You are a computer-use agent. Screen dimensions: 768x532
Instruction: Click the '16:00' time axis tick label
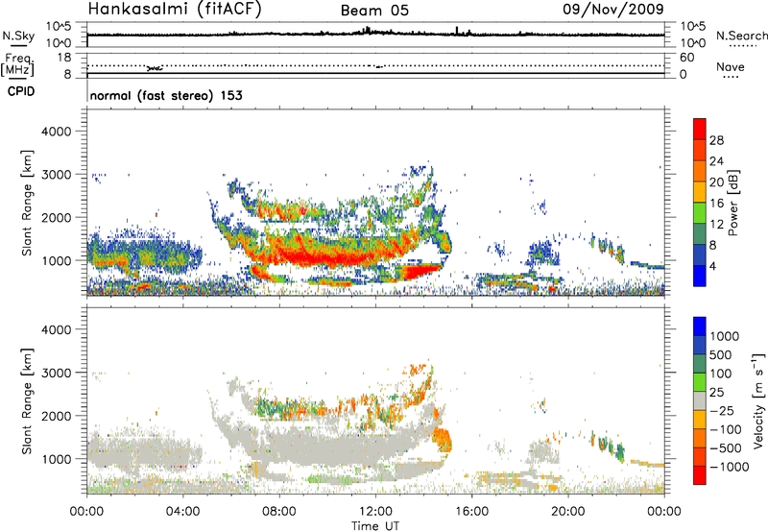click(471, 512)
